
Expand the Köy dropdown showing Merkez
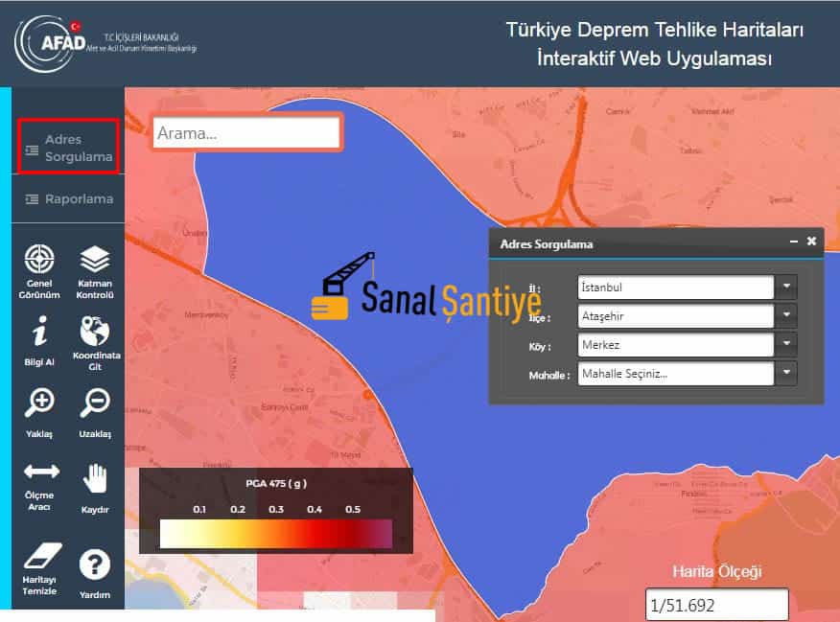tap(786, 344)
